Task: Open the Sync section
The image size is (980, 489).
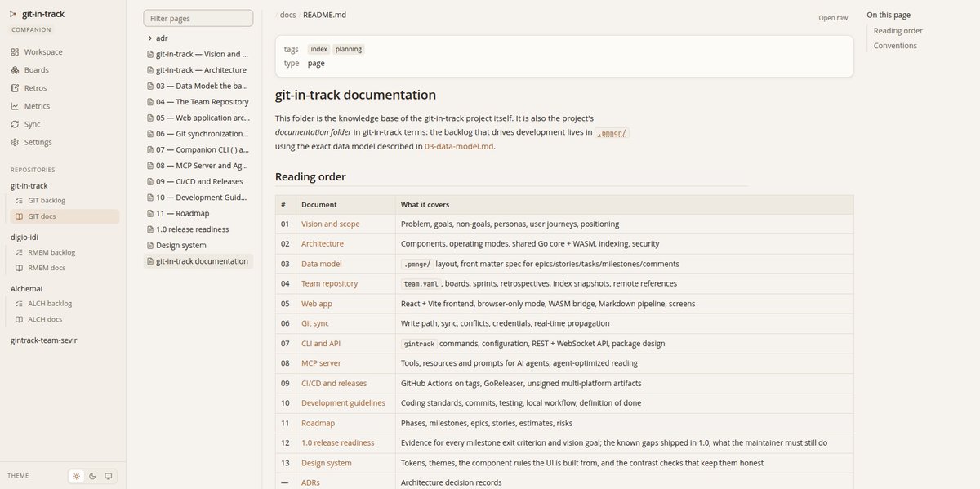Action: click(x=63, y=124)
